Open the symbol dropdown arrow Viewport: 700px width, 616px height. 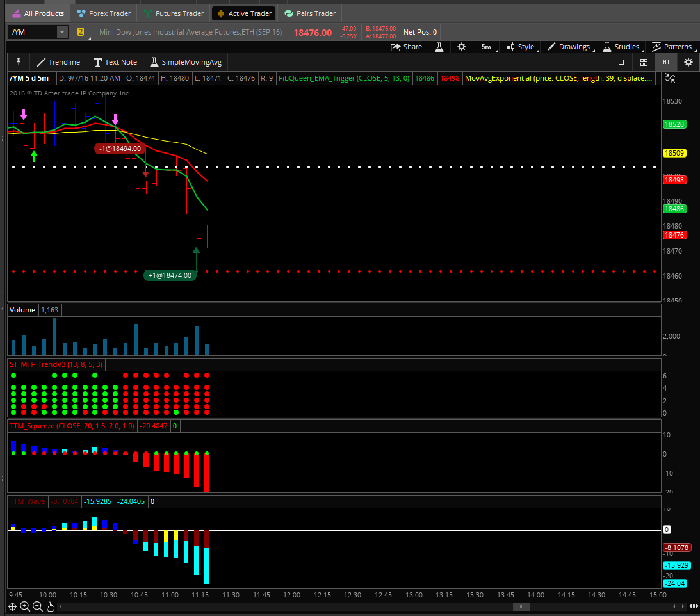[x=63, y=32]
